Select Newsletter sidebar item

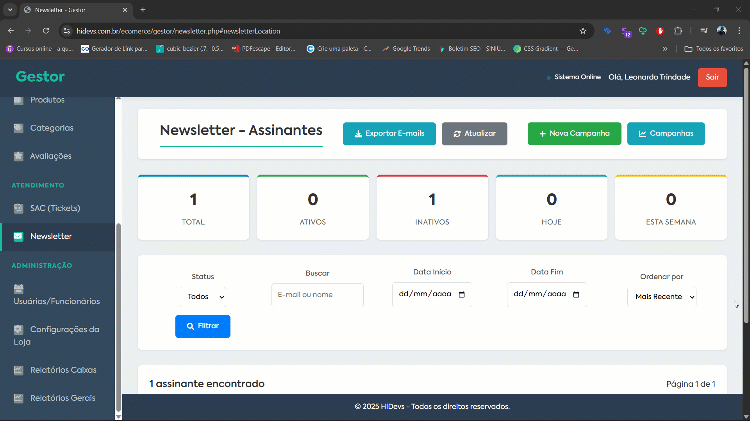coord(57,236)
